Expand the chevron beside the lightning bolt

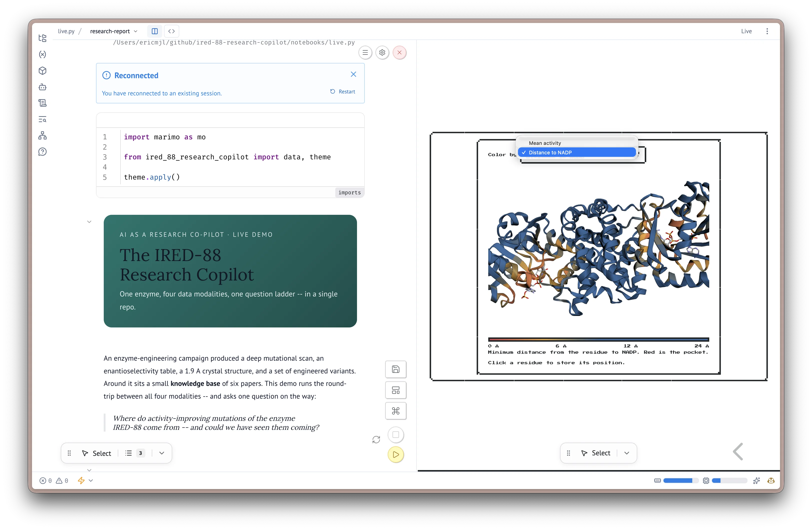pyautogui.click(x=91, y=481)
